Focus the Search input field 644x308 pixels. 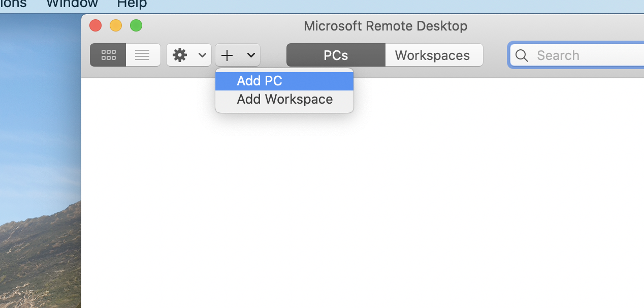pyautogui.click(x=584, y=55)
